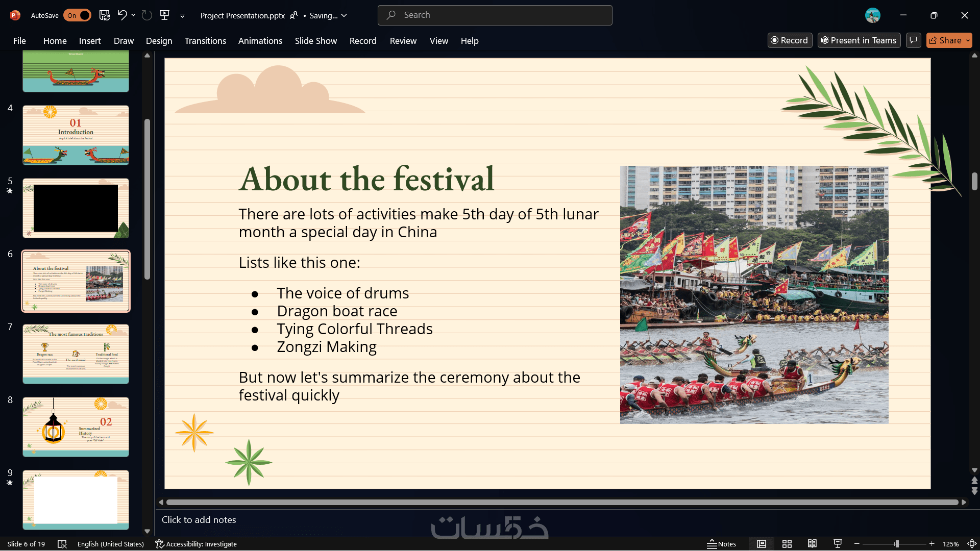Toggle Normal view button
This screenshot has width=980, height=551.
pos(762,544)
